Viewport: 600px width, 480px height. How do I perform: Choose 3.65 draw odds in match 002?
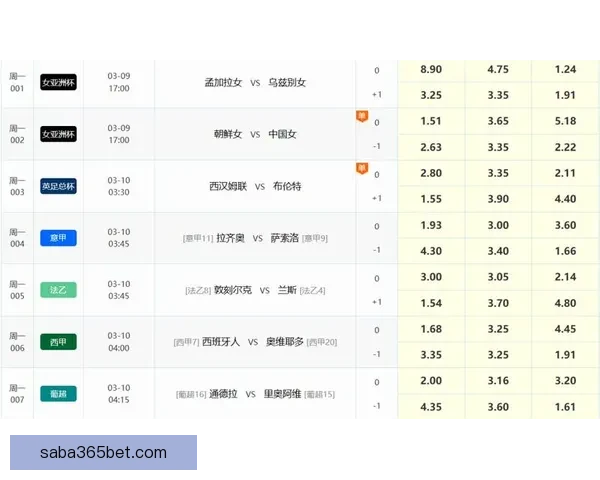(x=498, y=121)
